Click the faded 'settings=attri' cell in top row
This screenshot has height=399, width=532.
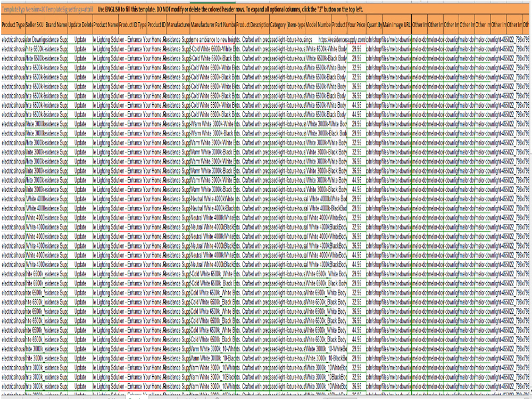(80, 10)
